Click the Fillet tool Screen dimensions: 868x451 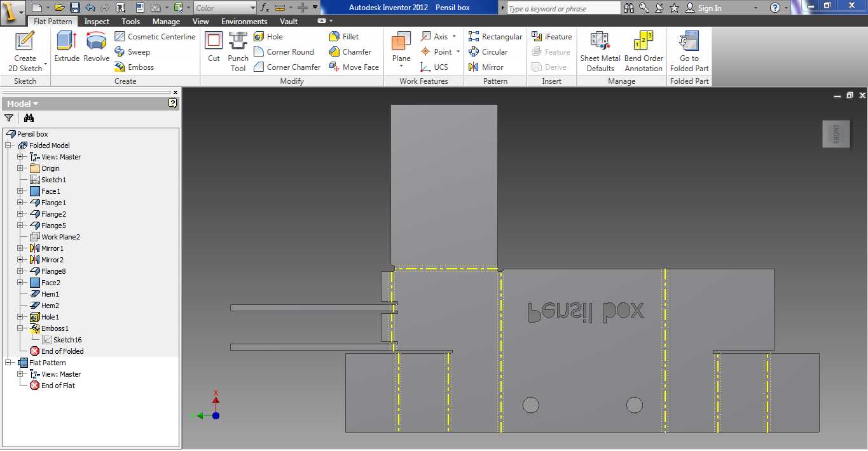click(344, 36)
